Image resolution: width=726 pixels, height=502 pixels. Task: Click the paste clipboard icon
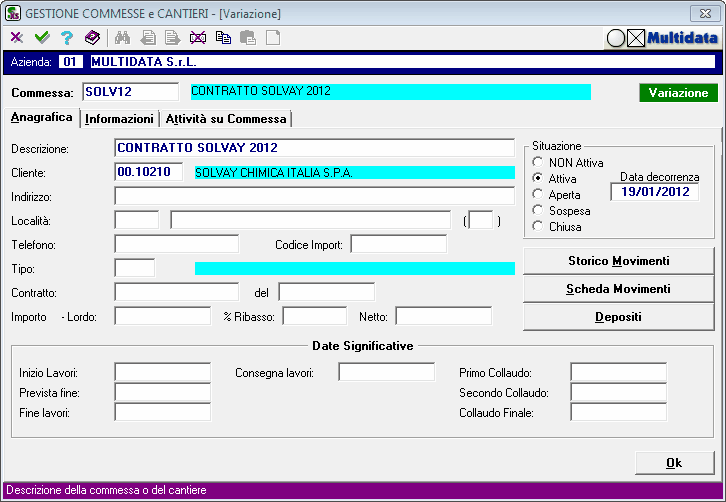(x=248, y=38)
